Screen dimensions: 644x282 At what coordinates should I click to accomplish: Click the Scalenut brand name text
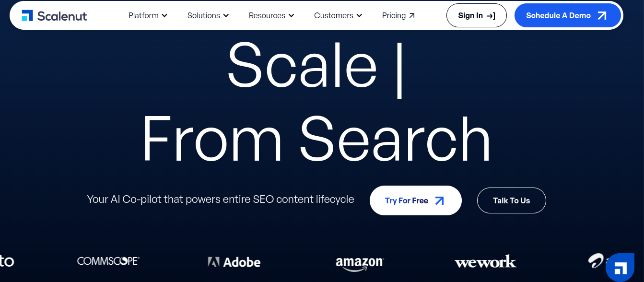tap(62, 16)
